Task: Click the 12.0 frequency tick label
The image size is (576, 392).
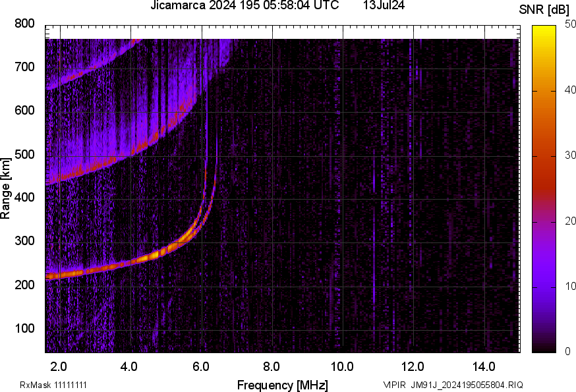Action: [413, 366]
